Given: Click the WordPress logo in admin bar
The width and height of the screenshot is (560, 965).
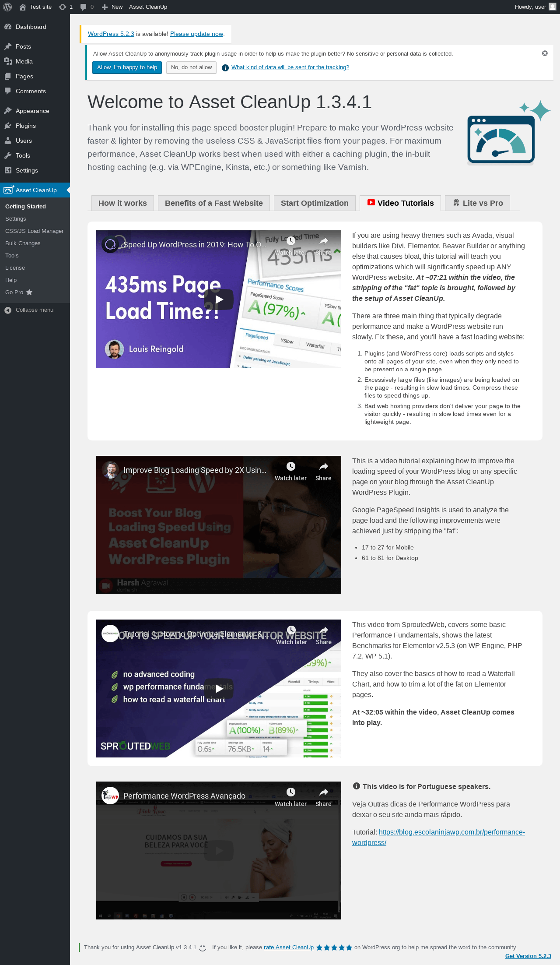Looking at the screenshot, I should click(x=7, y=7).
